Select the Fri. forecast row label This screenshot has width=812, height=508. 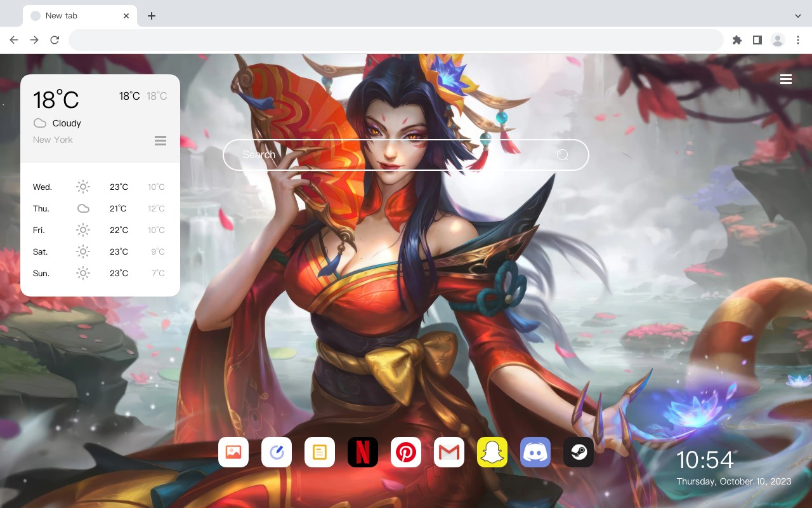pyautogui.click(x=39, y=231)
